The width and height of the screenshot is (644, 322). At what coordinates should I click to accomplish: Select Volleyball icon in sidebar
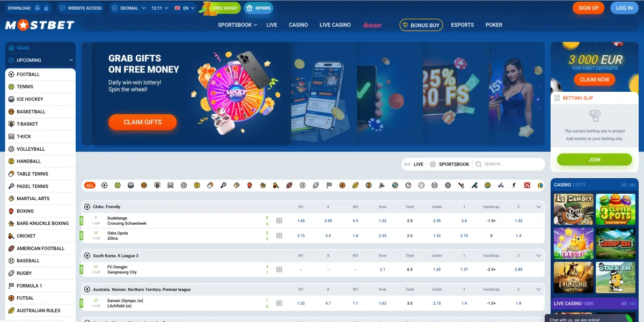pyautogui.click(x=11, y=149)
